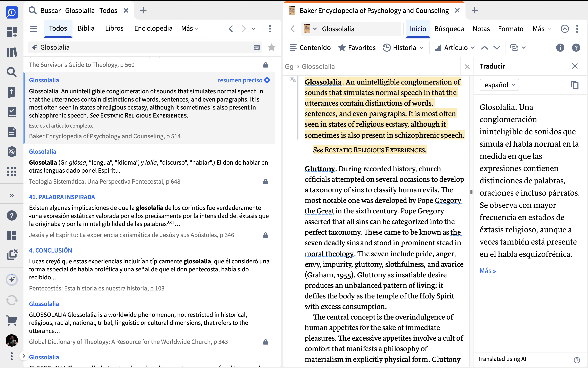Open the Notas tab
The width and height of the screenshot is (588, 368).
tap(481, 29)
